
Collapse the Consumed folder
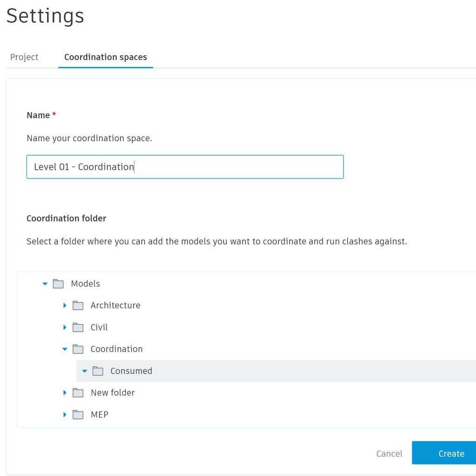point(85,370)
